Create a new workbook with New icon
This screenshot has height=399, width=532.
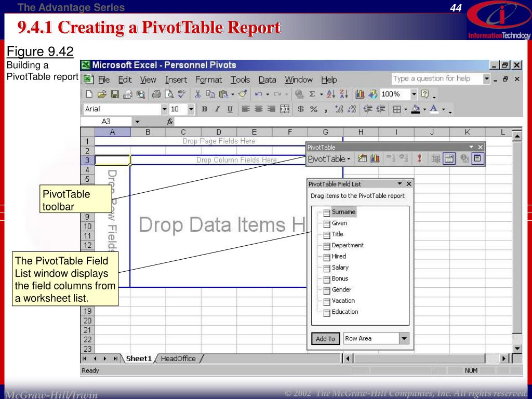89,95
